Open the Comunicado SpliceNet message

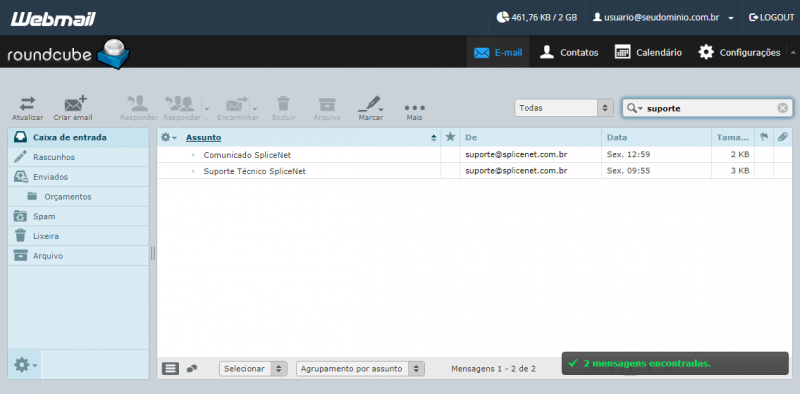(x=247, y=155)
